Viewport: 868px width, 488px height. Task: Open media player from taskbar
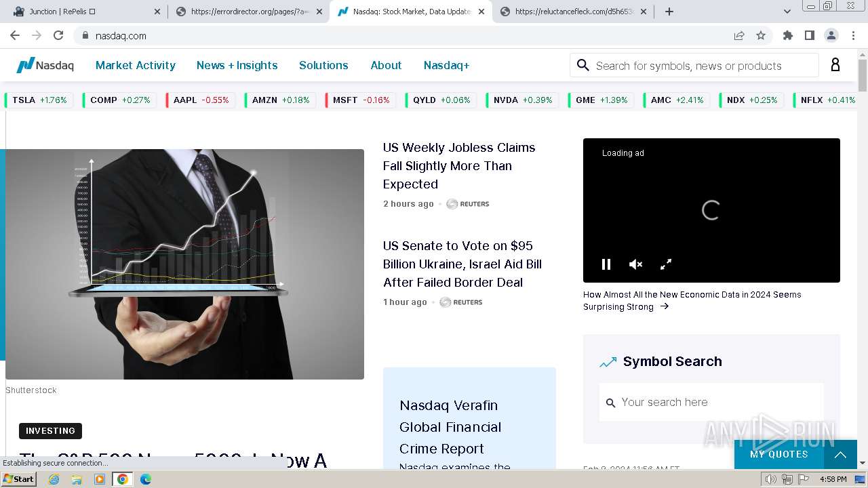click(100, 479)
